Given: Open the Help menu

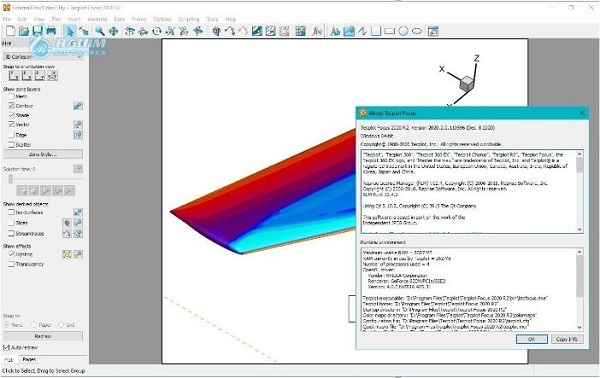Looking at the screenshot, I should pyautogui.click(x=230, y=19).
